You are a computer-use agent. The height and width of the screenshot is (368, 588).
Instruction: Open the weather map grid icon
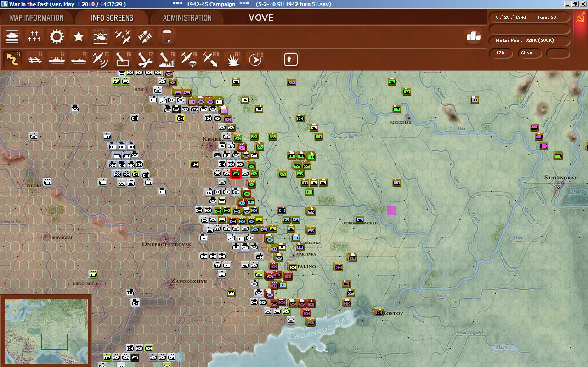coord(101,36)
